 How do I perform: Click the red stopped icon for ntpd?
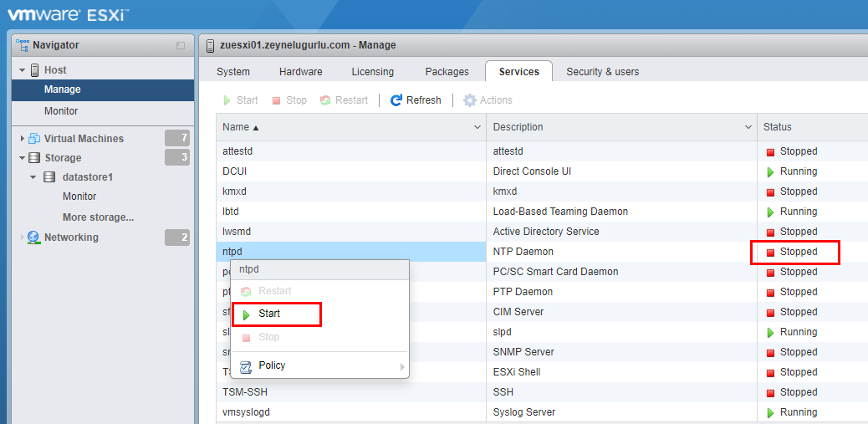coord(770,253)
